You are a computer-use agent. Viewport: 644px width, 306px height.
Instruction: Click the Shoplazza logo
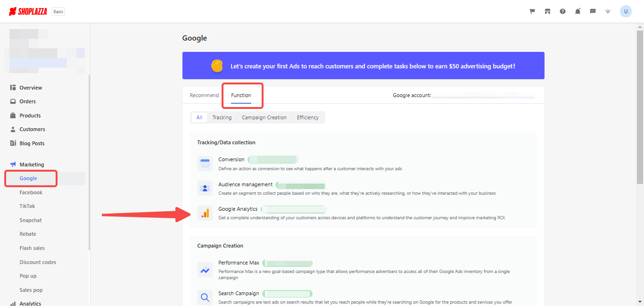[28, 11]
